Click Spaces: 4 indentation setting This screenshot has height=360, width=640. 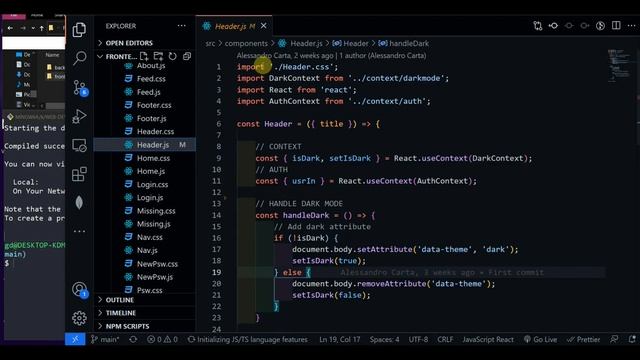384,339
